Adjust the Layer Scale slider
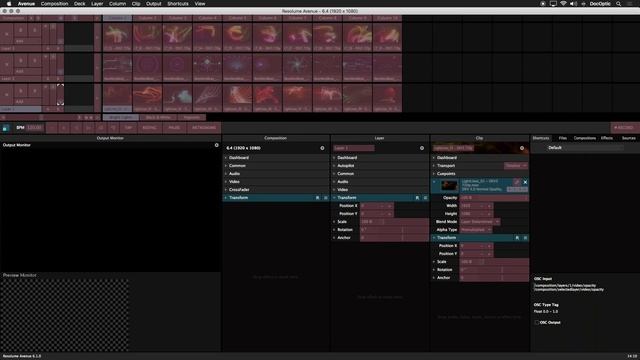 point(394,222)
